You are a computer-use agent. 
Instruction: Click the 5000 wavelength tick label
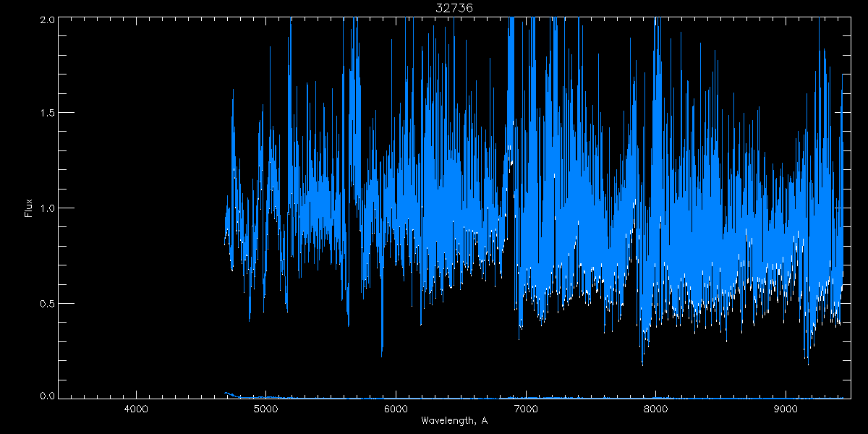[x=266, y=410]
